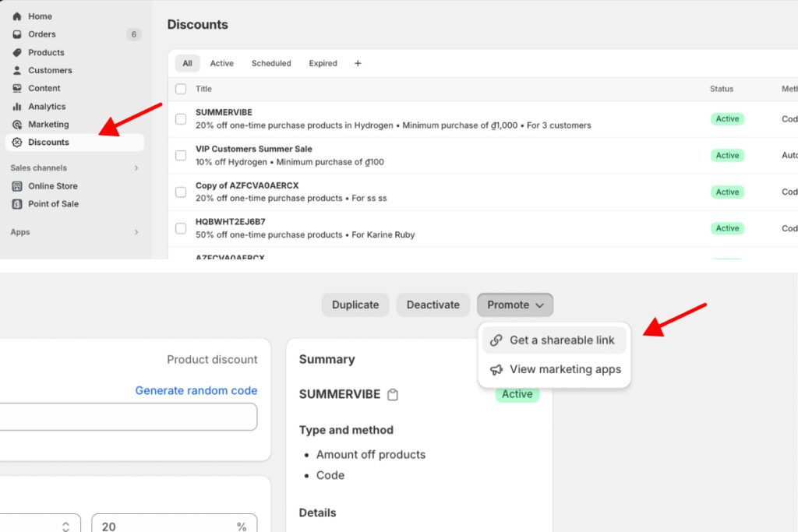Click the Products tag icon
Viewport: 798px width, 532px height.
coord(17,53)
